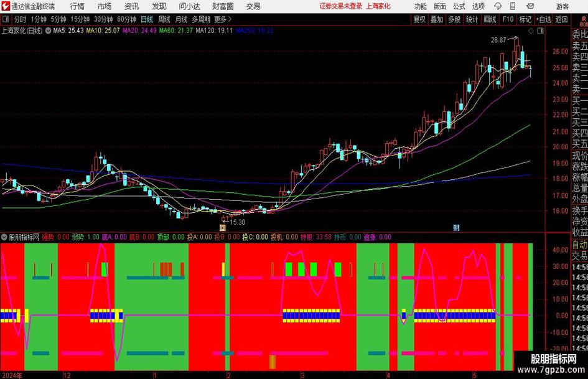Screen dimensions: 588x379
Task: Switch to the 5分钟 period
Action: click(x=58, y=19)
